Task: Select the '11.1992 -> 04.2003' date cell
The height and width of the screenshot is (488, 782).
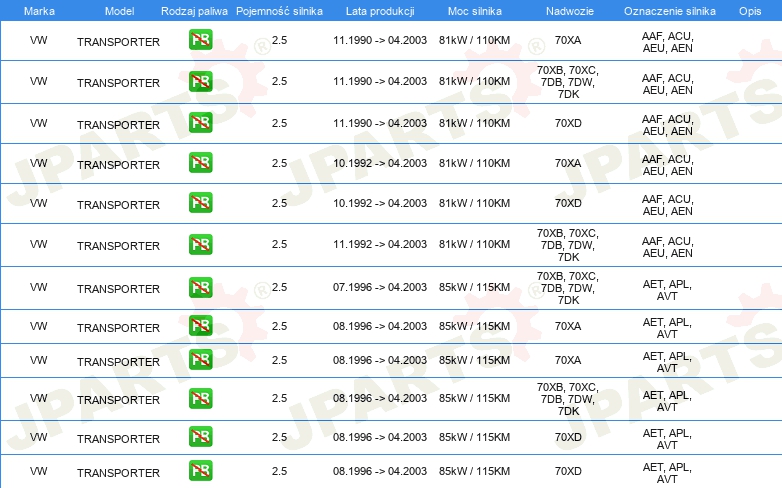Action: [380, 244]
